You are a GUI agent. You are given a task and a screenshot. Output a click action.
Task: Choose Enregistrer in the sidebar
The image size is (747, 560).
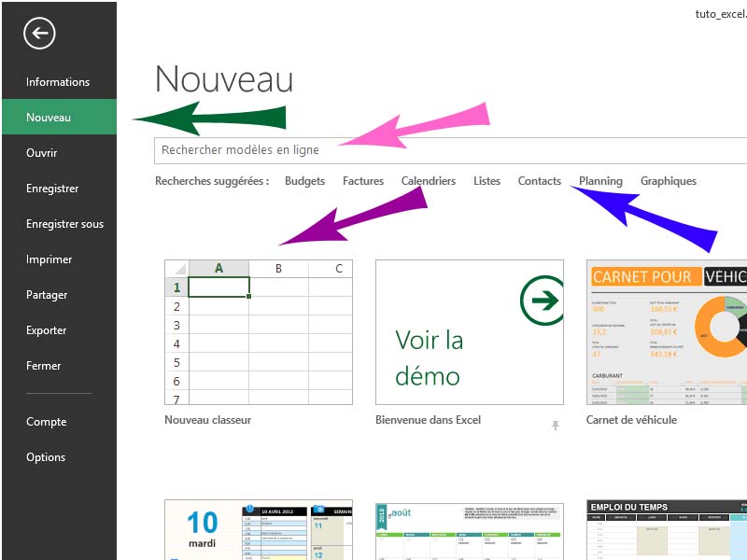[52, 189]
